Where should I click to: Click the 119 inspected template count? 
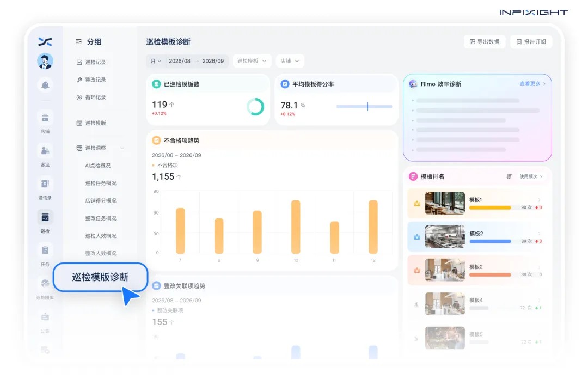(160, 105)
